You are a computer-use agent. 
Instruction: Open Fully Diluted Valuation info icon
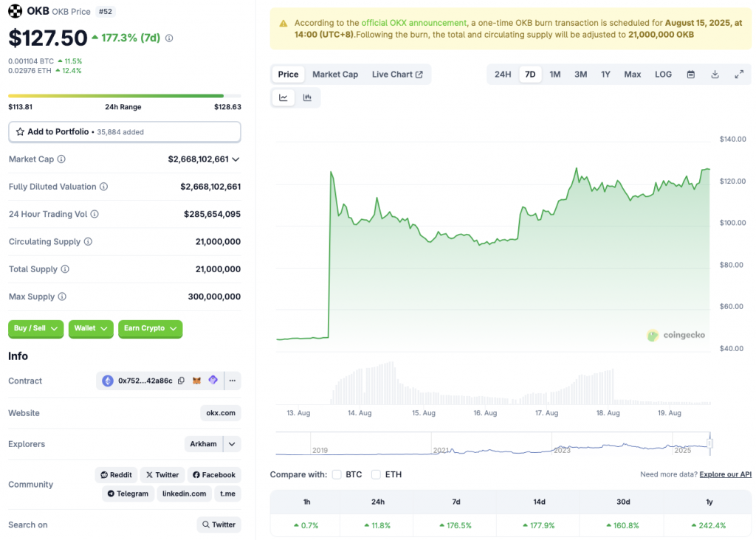pos(103,187)
